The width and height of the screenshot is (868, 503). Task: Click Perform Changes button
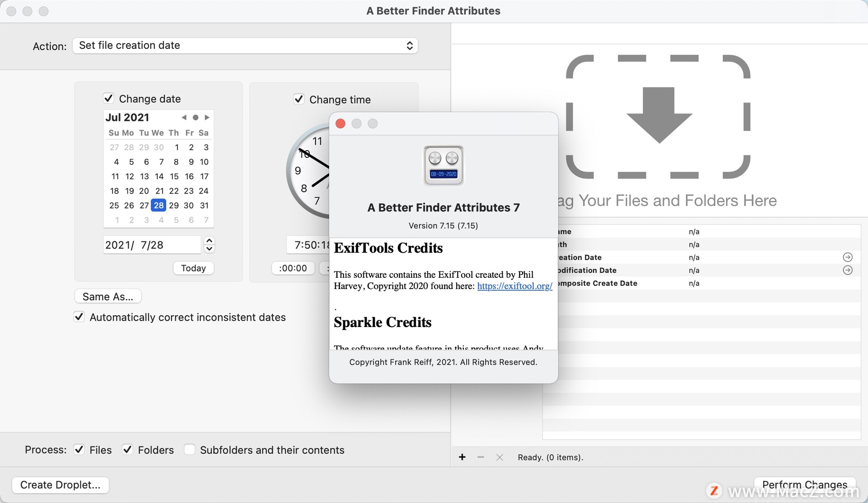point(805,484)
